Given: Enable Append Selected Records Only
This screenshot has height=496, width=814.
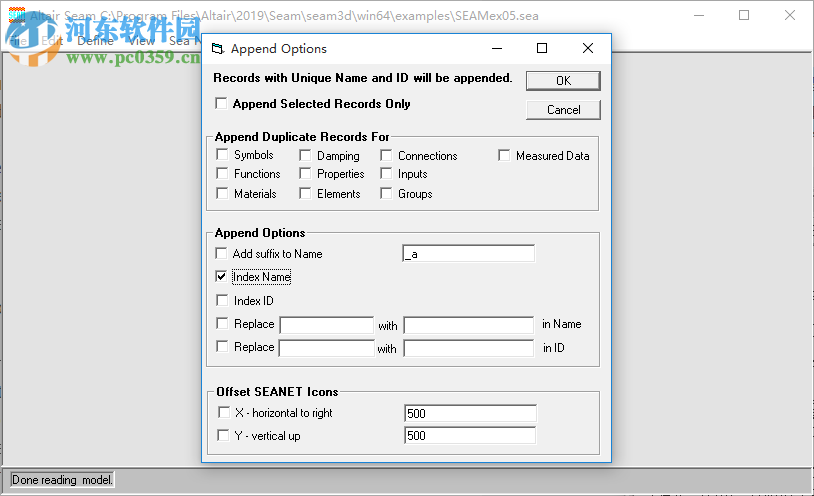Looking at the screenshot, I should pyautogui.click(x=221, y=103).
